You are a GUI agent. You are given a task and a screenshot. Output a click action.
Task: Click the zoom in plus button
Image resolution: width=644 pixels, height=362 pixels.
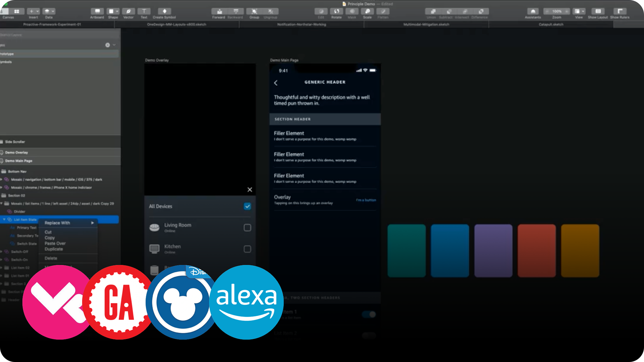566,11
